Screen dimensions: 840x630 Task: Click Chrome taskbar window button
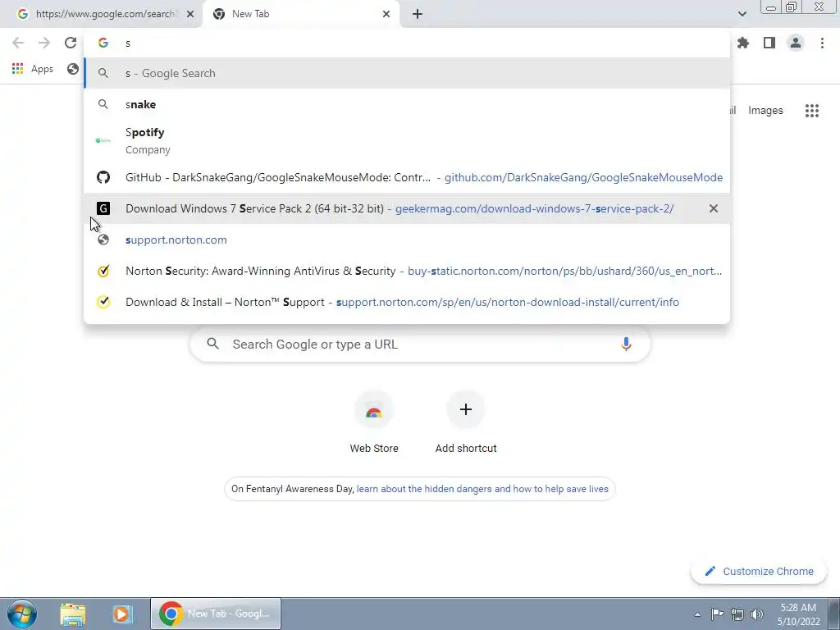coord(216,614)
